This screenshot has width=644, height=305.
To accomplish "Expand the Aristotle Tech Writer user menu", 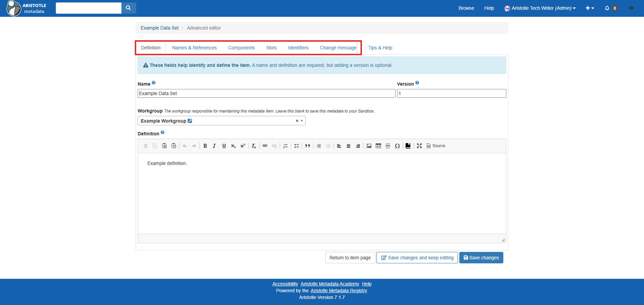I will click(540, 8).
